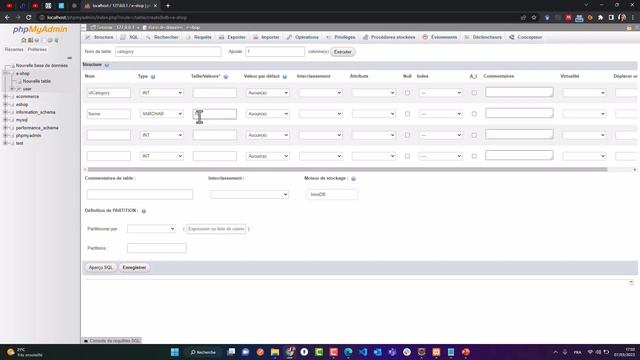Select the information_schema database in sidebar
Image resolution: width=640 pixels, height=360 pixels.
point(36,112)
